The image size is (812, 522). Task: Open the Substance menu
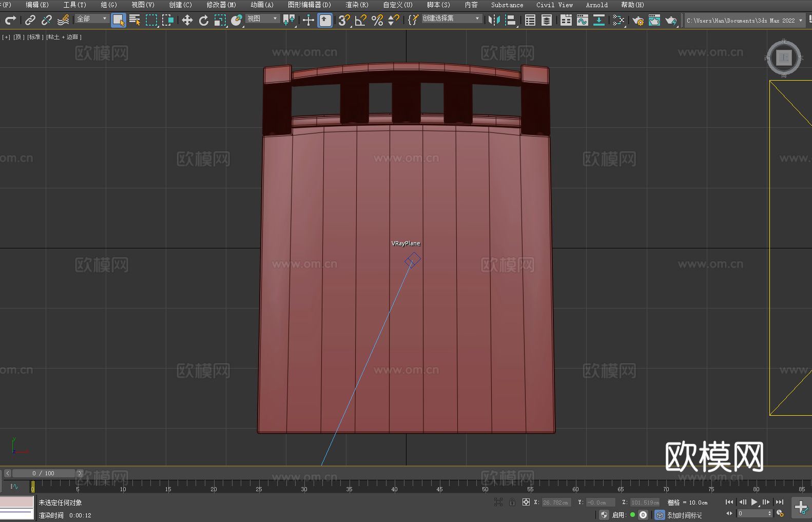tap(507, 5)
